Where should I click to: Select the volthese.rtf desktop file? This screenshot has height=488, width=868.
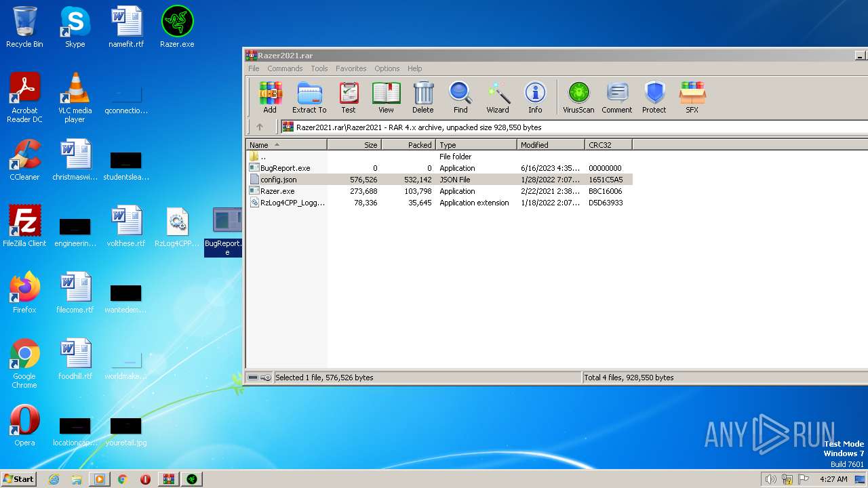pyautogui.click(x=126, y=226)
